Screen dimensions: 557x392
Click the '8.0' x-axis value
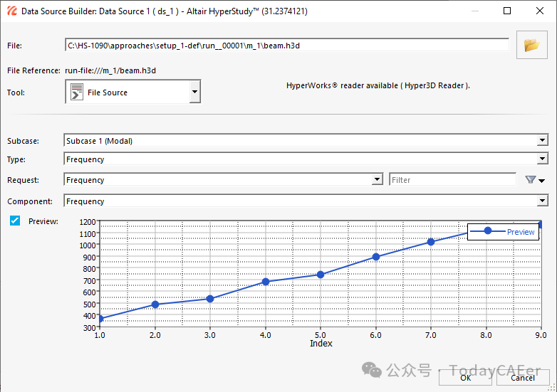pyautogui.click(x=486, y=335)
